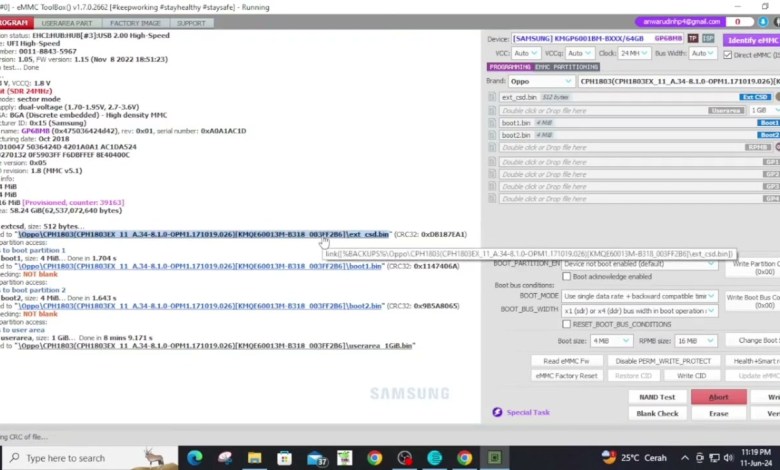
Task: Click the file icon of the Userarea slot
Action: [x=492, y=110]
